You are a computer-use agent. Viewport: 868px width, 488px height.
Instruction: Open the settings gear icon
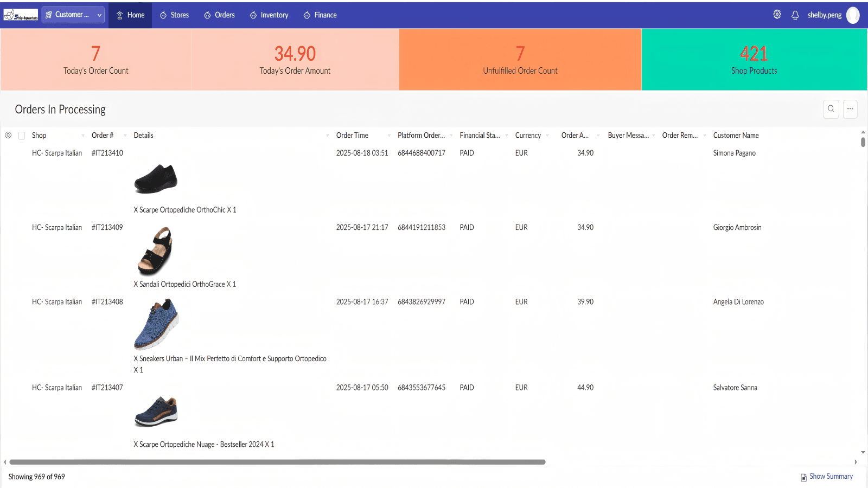pos(777,15)
